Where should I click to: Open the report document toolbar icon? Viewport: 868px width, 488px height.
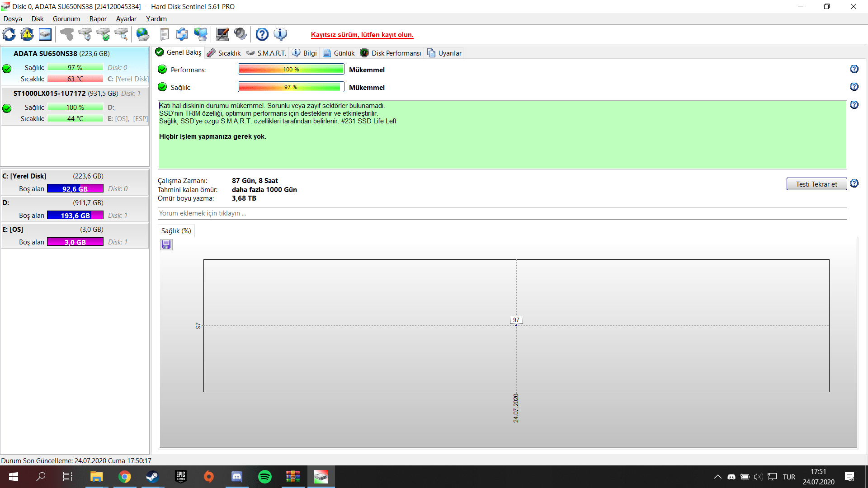tap(165, 34)
